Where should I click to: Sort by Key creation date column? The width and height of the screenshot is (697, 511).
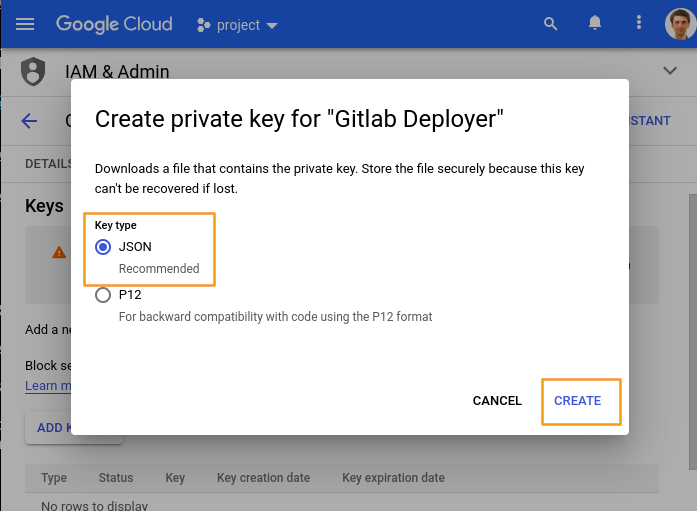click(263, 478)
